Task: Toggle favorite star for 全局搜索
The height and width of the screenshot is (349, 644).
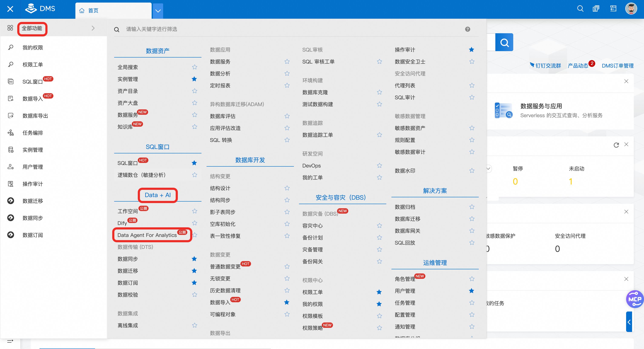Action: [194, 67]
